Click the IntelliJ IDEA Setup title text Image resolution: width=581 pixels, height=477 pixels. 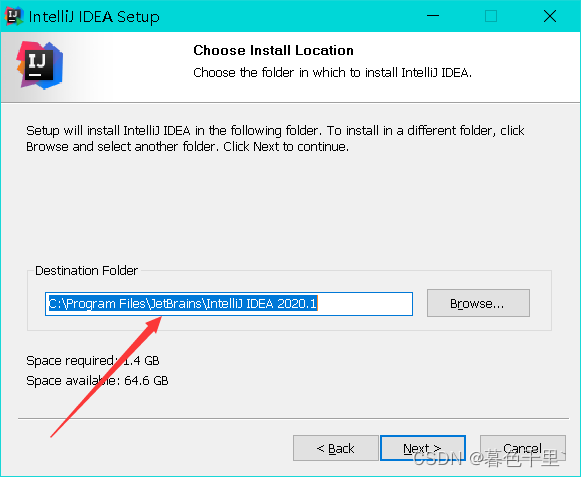point(94,17)
